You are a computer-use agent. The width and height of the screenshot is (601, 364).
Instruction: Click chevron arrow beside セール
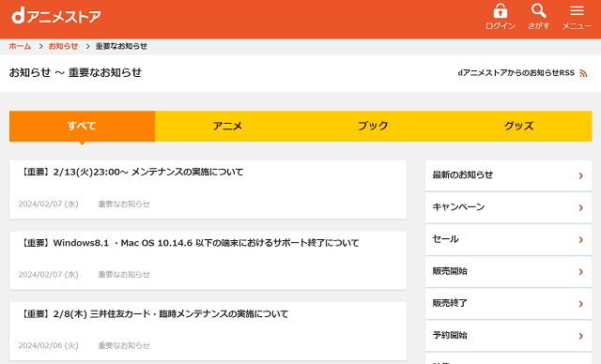click(581, 240)
